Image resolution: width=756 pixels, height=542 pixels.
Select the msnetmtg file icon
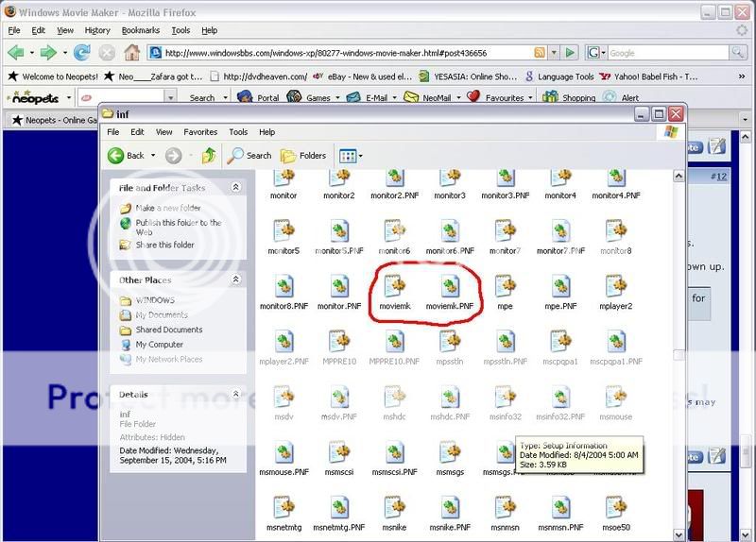click(x=284, y=508)
